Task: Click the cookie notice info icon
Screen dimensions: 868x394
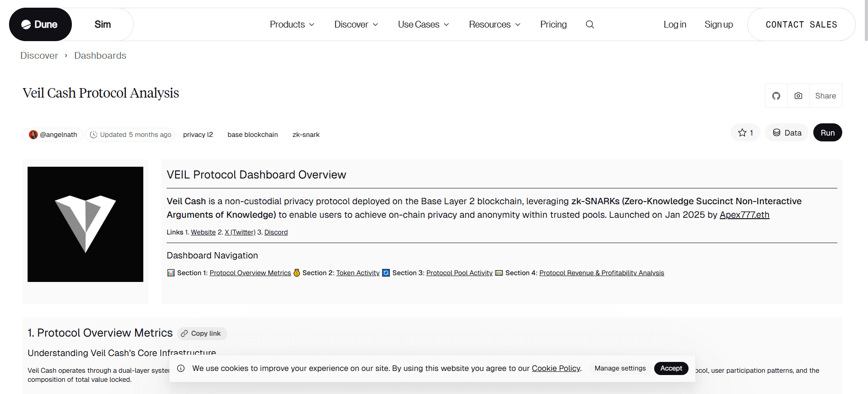Action: pyautogui.click(x=181, y=368)
